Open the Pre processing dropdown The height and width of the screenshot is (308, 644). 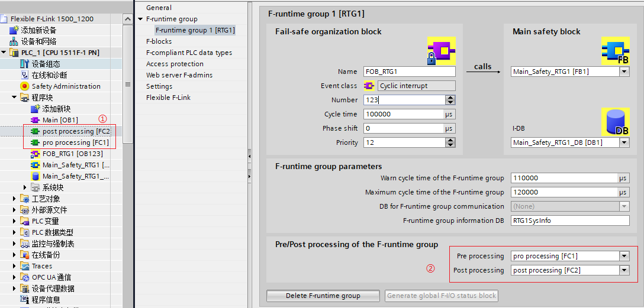(624, 256)
